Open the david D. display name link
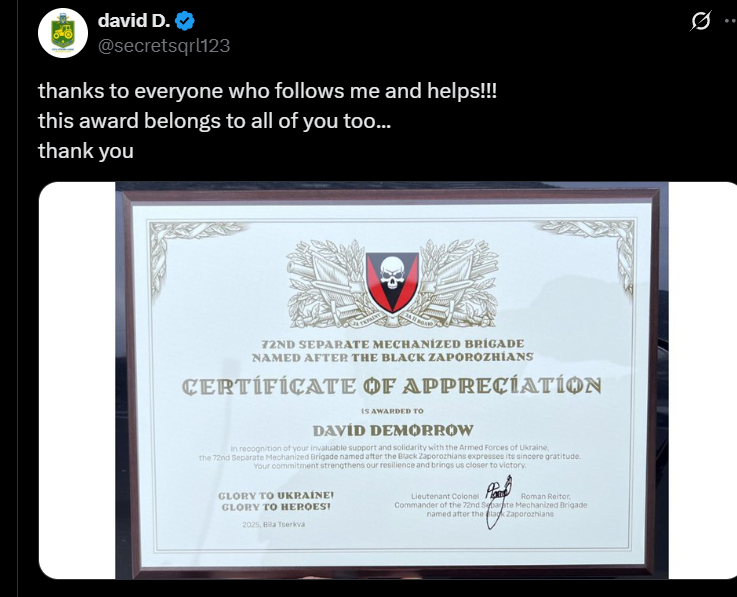Image resolution: width=737 pixels, height=597 pixels. click(x=134, y=21)
